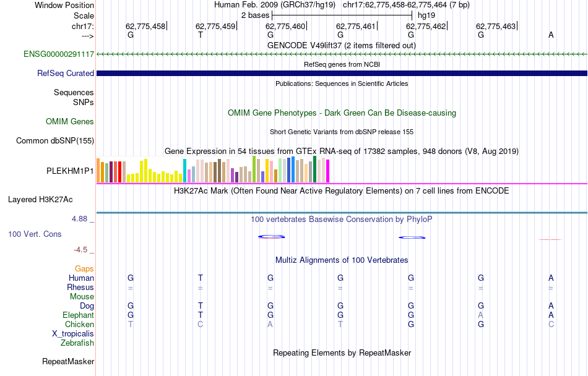Open the RefSeq Curated track label
Screen dimensions: 588x376
tap(66, 74)
